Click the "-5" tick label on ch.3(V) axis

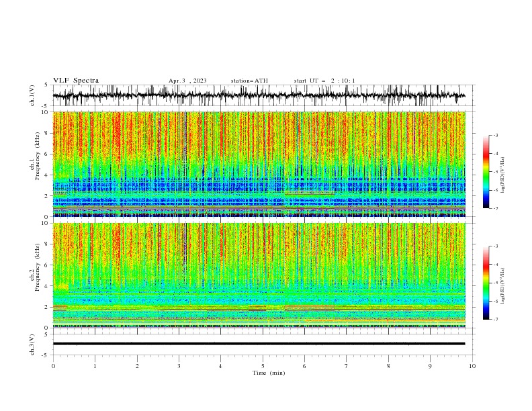pyautogui.click(x=46, y=355)
